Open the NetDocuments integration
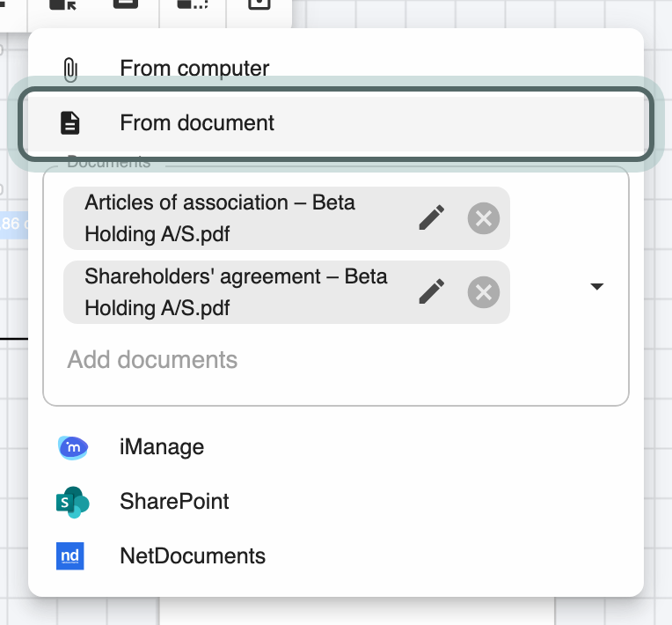The width and height of the screenshot is (672, 625). pos(336,556)
